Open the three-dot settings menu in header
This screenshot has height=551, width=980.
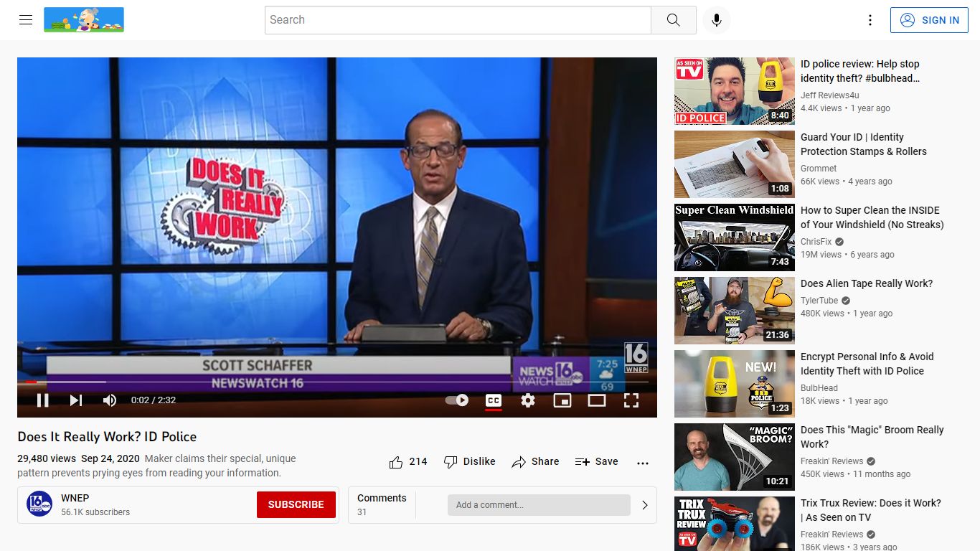coord(870,20)
